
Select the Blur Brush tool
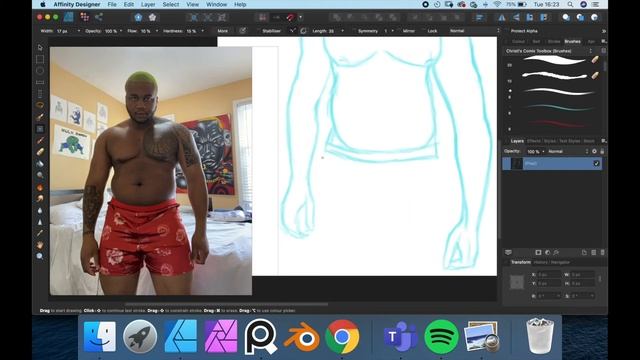point(40,210)
